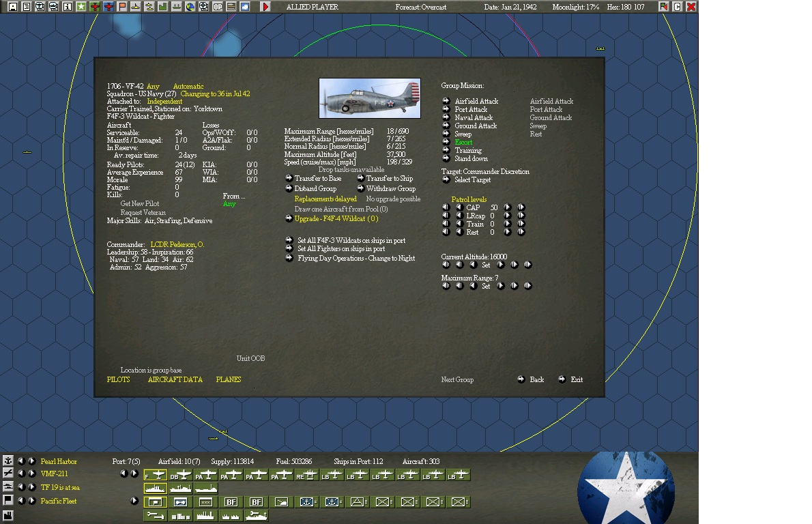Go to next base after Pearl Harbor
This screenshot has width=812, height=524.
(x=31, y=461)
